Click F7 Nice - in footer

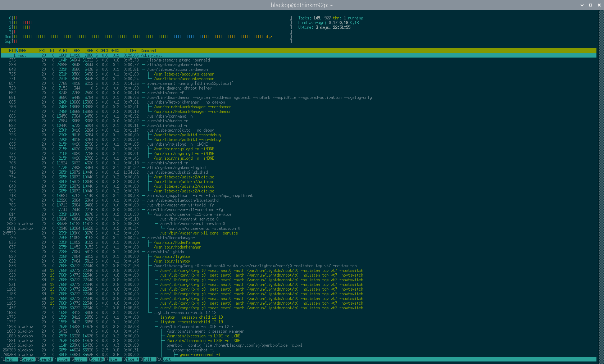click(x=113, y=359)
